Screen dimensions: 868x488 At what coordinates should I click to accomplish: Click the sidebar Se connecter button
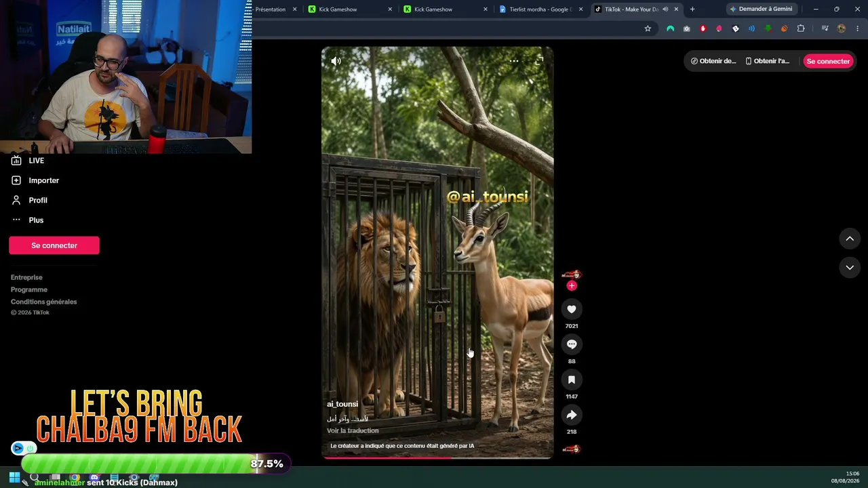54,245
